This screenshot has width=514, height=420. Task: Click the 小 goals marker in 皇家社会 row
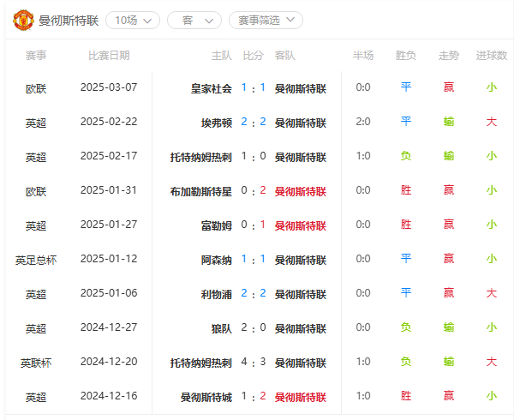tap(492, 87)
